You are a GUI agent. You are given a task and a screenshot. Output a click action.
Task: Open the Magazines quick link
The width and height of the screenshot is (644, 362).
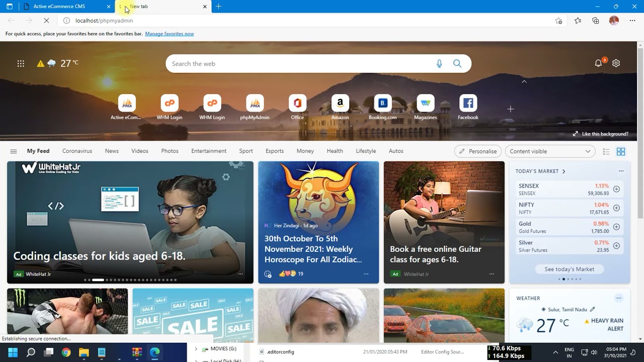click(x=426, y=108)
